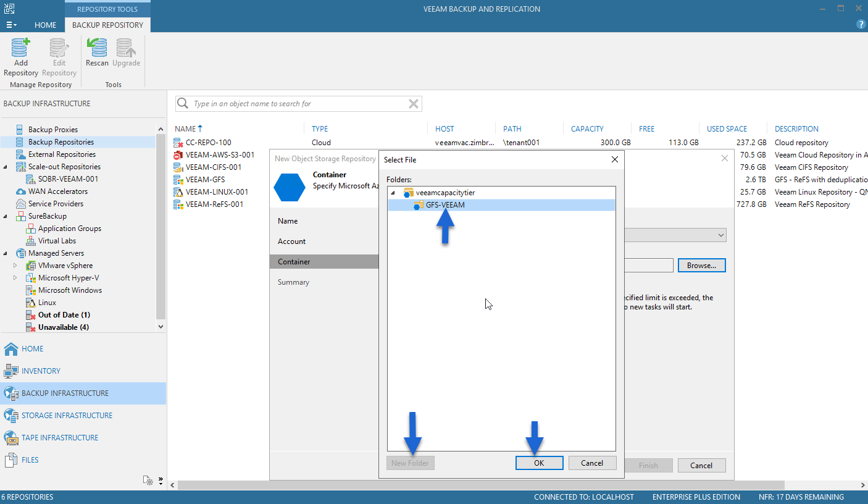Collapse the SureBackup tree node
The width and height of the screenshot is (868, 504).
coord(6,216)
